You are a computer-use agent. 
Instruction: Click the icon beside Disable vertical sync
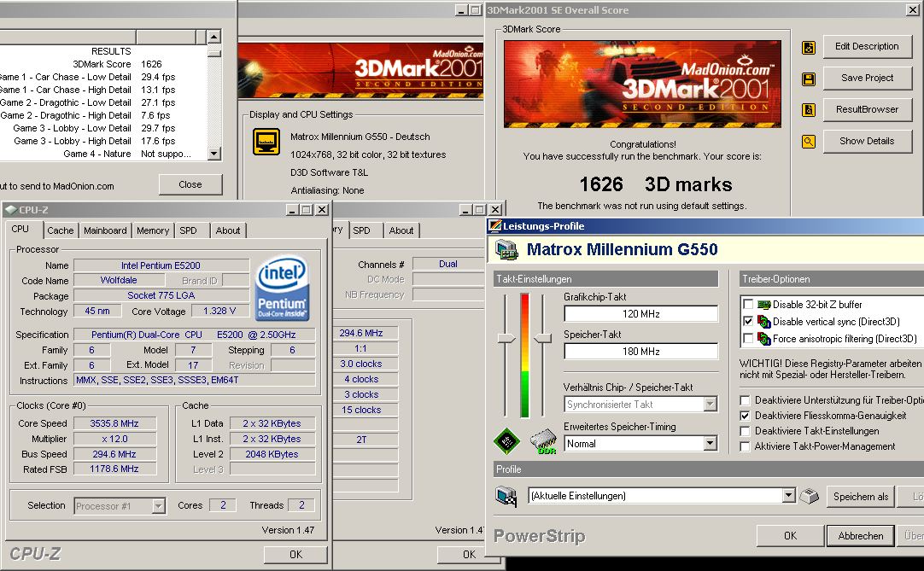tap(763, 322)
